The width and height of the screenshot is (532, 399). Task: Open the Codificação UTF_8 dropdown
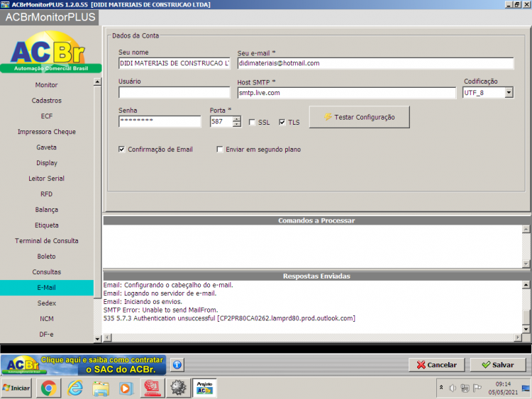coord(509,93)
